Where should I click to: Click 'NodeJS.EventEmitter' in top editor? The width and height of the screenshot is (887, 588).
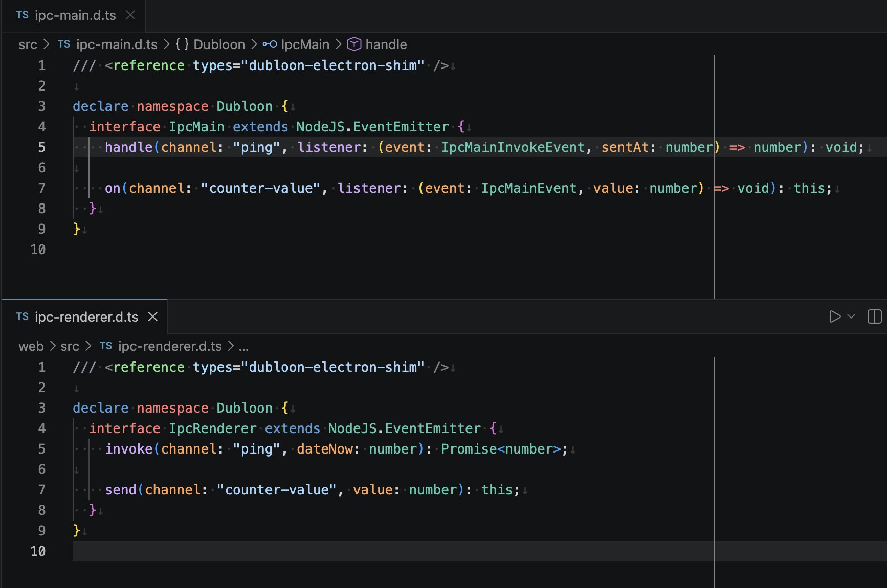[372, 127]
